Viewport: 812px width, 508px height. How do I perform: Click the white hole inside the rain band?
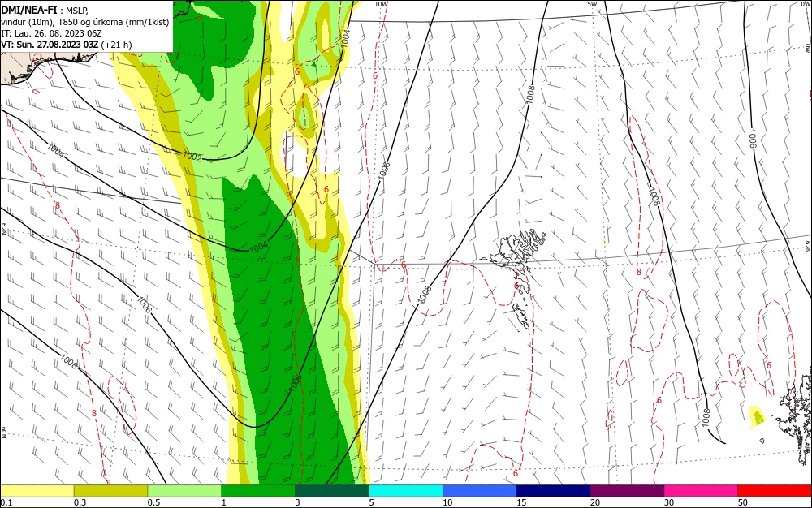click(294, 155)
